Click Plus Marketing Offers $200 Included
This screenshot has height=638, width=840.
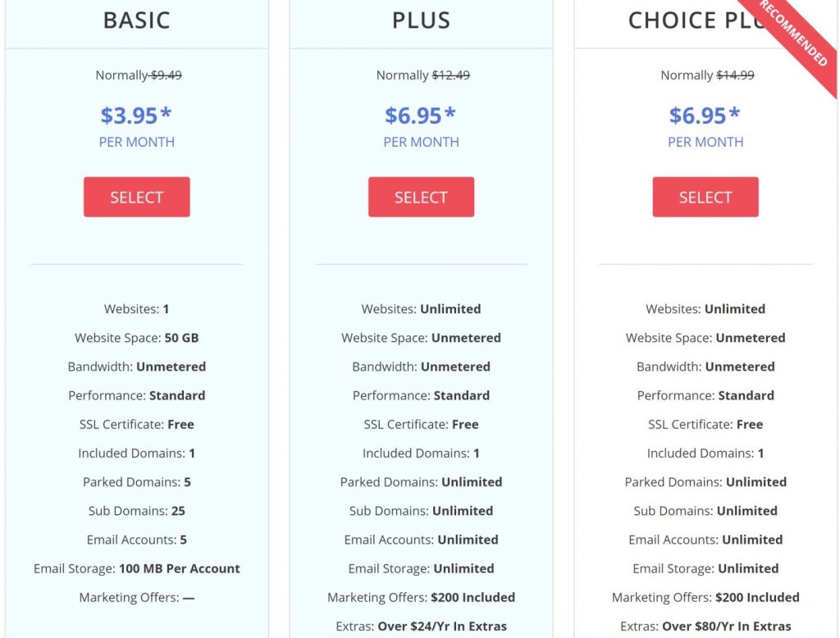pos(421,597)
